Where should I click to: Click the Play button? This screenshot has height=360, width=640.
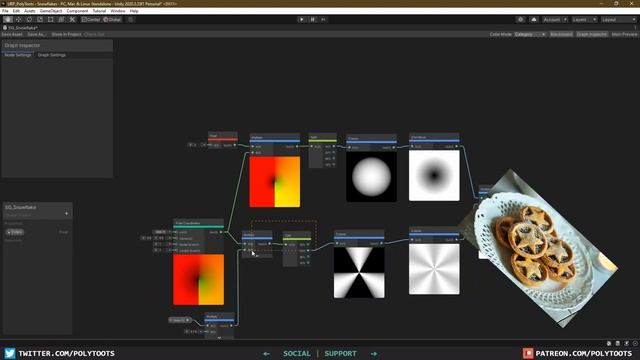coord(302,20)
